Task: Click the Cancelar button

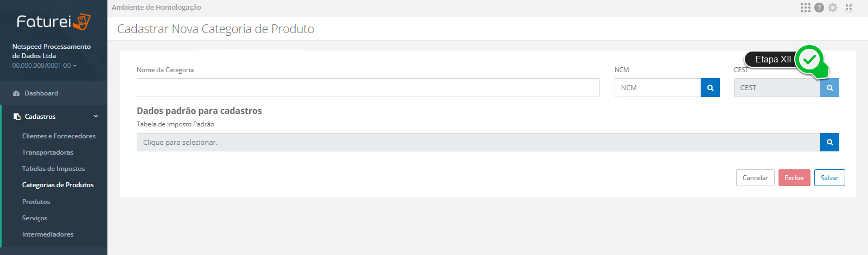Action: [x=755, y=178]
